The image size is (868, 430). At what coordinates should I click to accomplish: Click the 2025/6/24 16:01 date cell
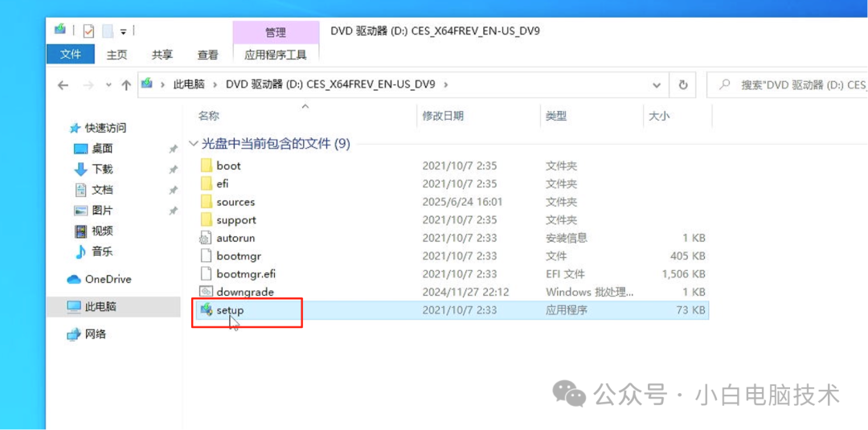point(461,202)
